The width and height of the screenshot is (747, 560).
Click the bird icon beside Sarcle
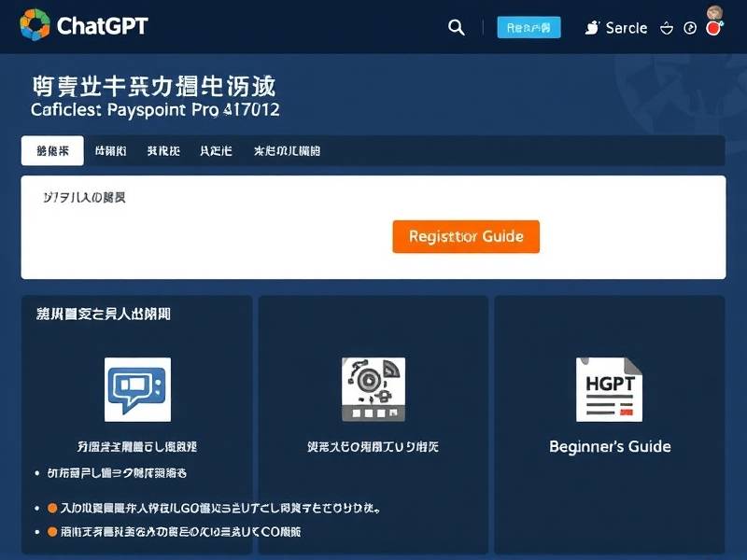[591, 28]
